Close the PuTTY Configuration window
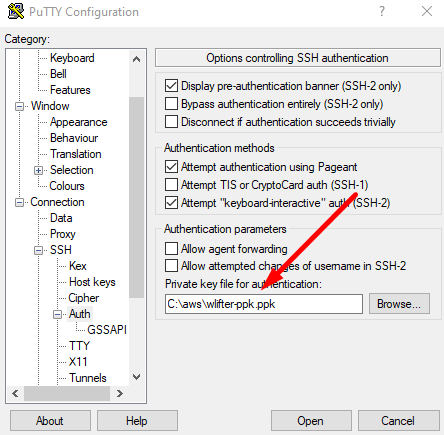Screen dimensions: 444x435 (x=427, y=11)
